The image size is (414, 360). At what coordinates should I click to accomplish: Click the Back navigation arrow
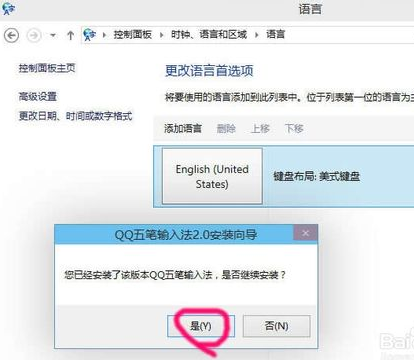coord(12,35)
